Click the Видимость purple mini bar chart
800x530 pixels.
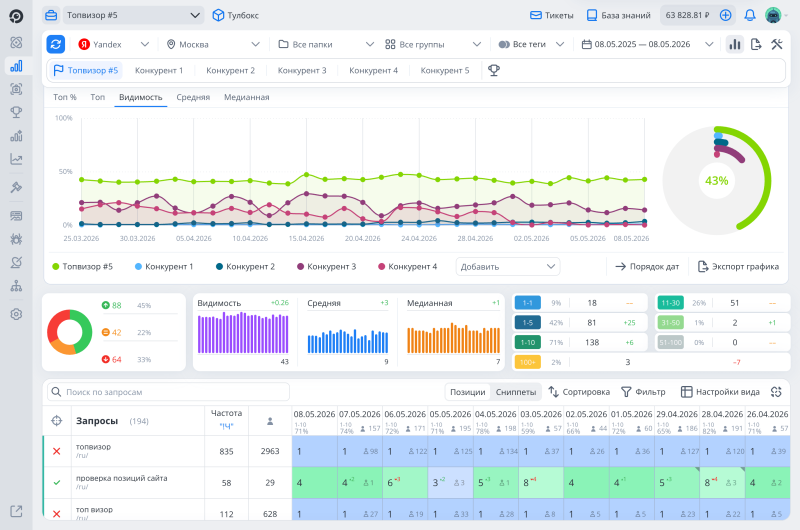coord(243,334)
